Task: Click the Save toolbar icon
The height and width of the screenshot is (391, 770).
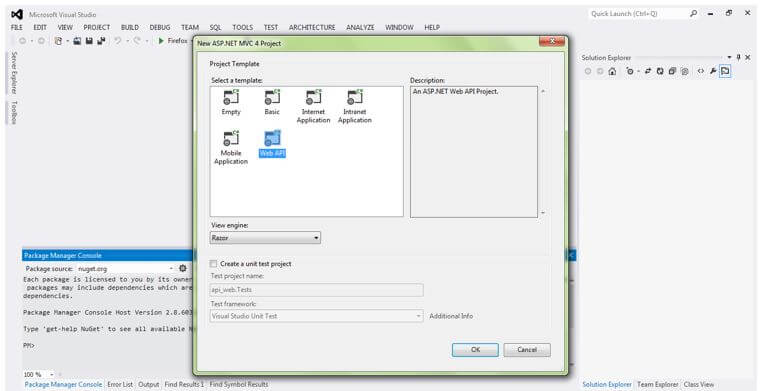Action: [89, 41]
